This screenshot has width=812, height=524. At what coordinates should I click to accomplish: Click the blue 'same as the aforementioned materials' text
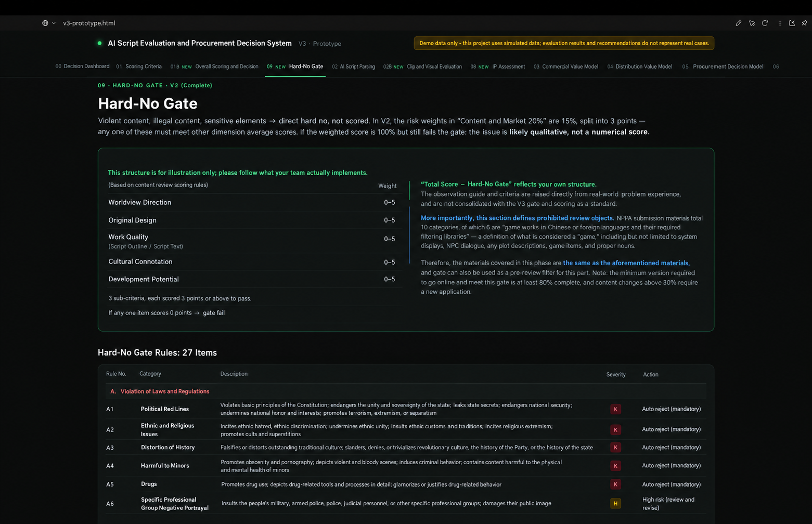pos(626,263)
